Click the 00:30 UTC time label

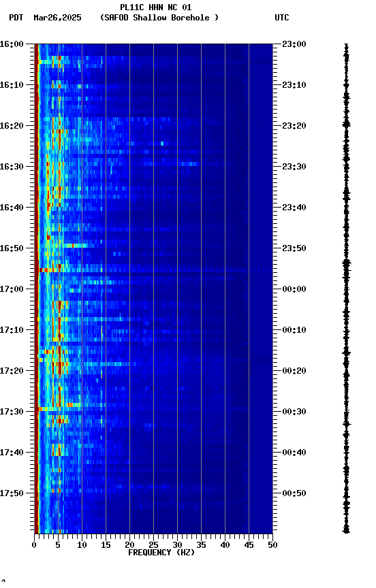pos(294,412)
